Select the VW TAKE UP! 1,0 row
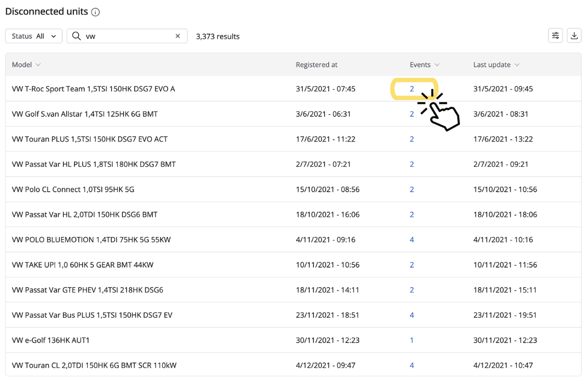The height and width of the screenshot is (382, 588). coord(82,265)
